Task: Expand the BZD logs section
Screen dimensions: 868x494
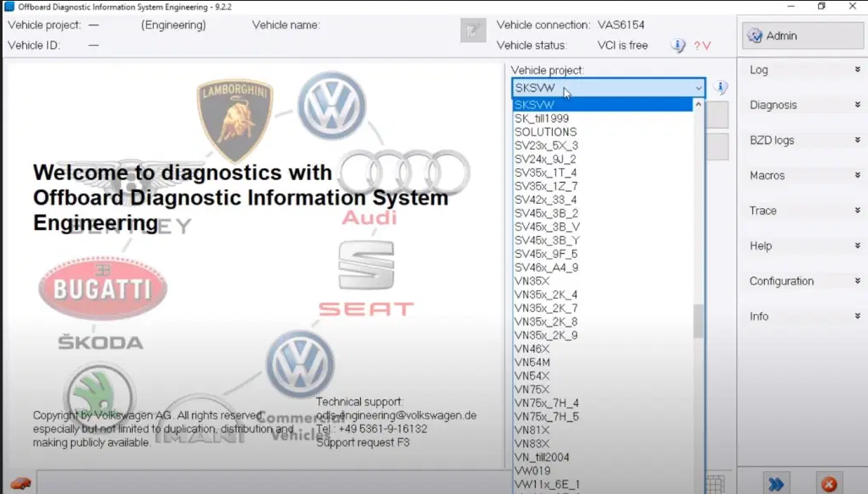Action: pyautogui.click(x=804, y=140)
